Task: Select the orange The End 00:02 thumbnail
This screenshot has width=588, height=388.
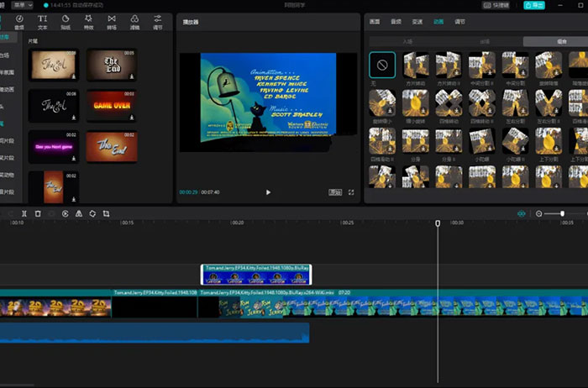Action: pos(112,147)
